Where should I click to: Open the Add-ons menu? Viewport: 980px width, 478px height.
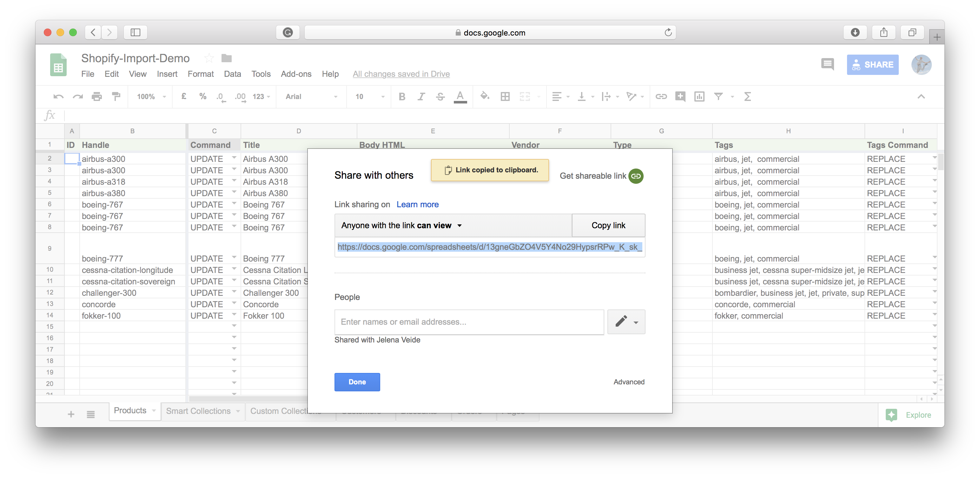pyautogui.click(x=296, y=74)
